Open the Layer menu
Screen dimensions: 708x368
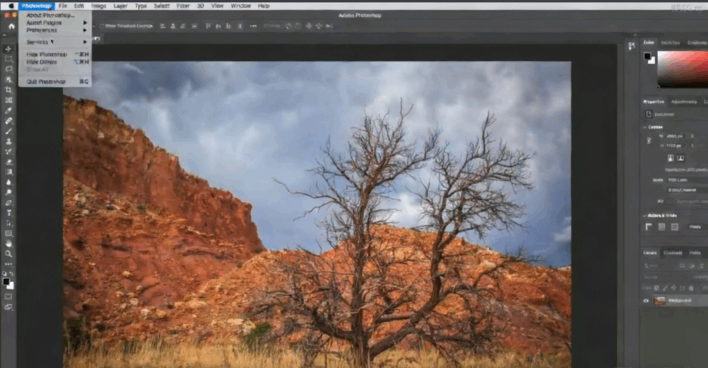120,6
